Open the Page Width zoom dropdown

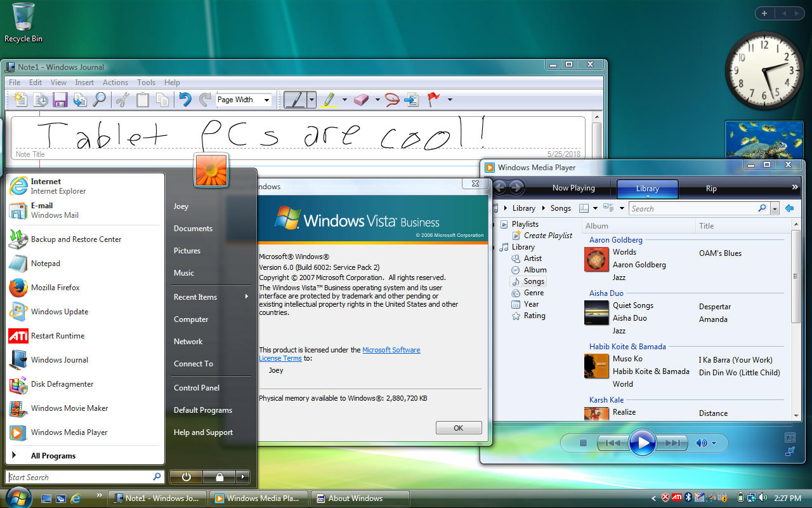(x=267, y=100)
